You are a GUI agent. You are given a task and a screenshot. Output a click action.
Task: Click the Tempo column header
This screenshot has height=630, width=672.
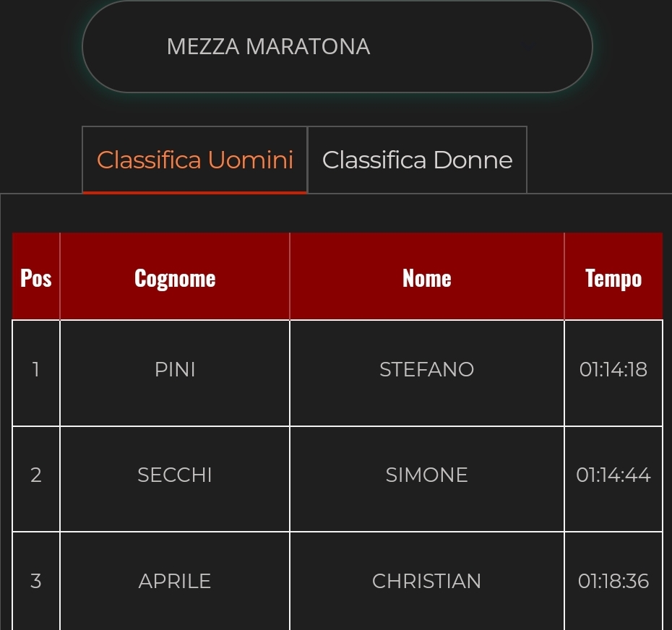613,277
